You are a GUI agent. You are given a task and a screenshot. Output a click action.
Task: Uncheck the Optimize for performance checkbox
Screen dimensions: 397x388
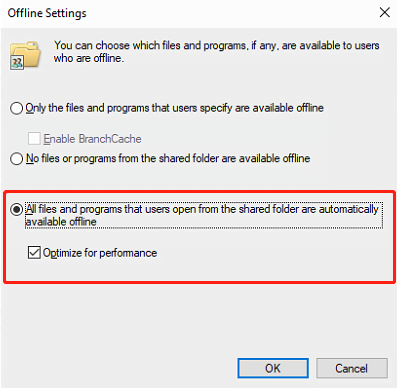pos(34,253)
